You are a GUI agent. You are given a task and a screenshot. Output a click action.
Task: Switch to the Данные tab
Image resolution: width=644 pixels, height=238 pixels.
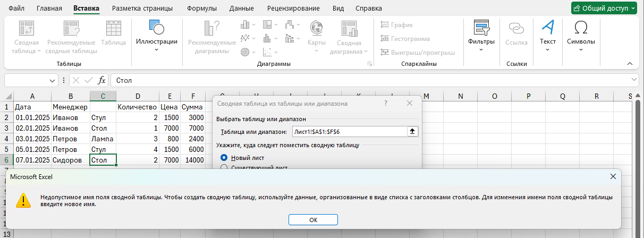tap(241, 8)
